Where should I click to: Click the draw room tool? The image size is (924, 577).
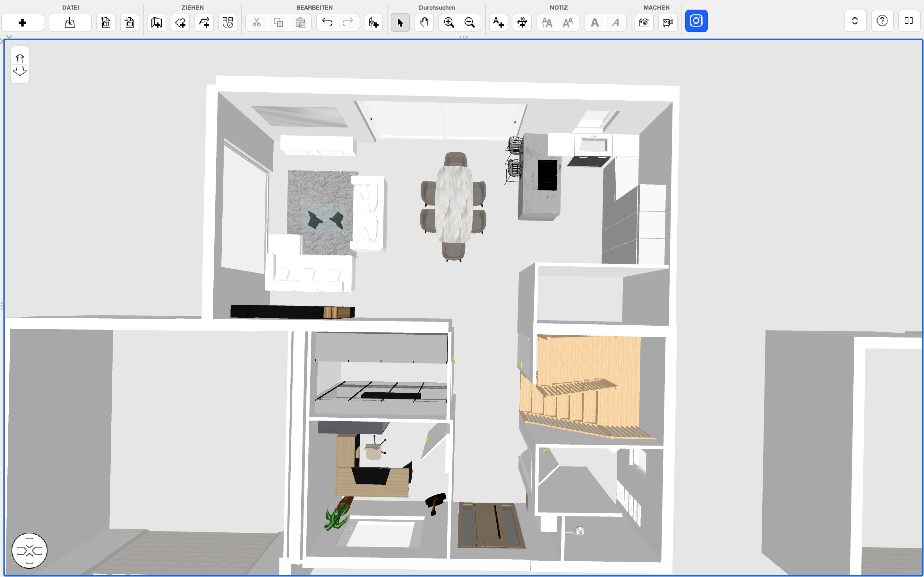point(180,23)
